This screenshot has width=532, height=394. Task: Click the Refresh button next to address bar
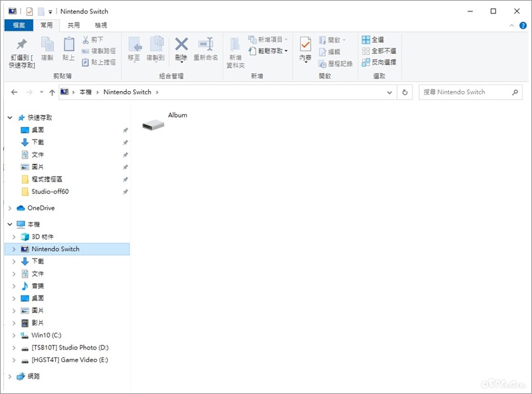[x=405, y=92]
